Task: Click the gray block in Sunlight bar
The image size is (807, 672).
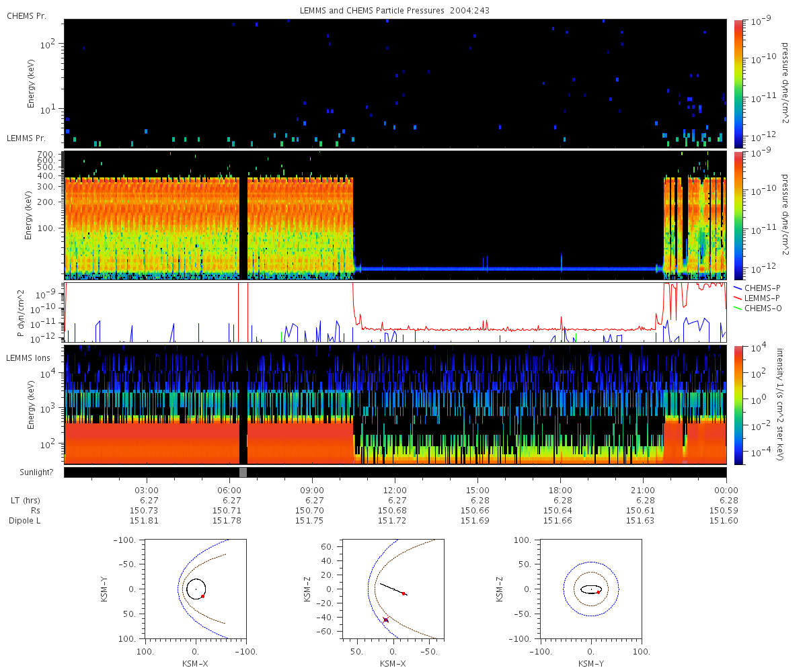Action: [243, 472]
